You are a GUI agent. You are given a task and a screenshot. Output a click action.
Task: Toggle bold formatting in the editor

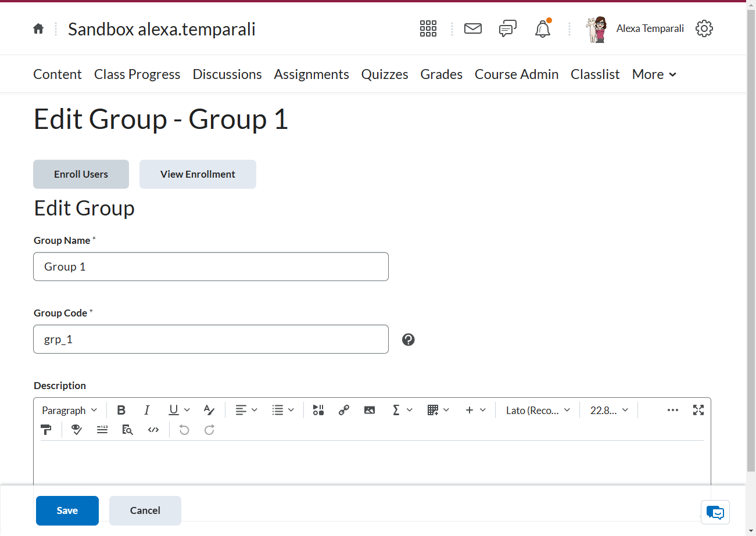pyautogui.click(x=121, y=410)
